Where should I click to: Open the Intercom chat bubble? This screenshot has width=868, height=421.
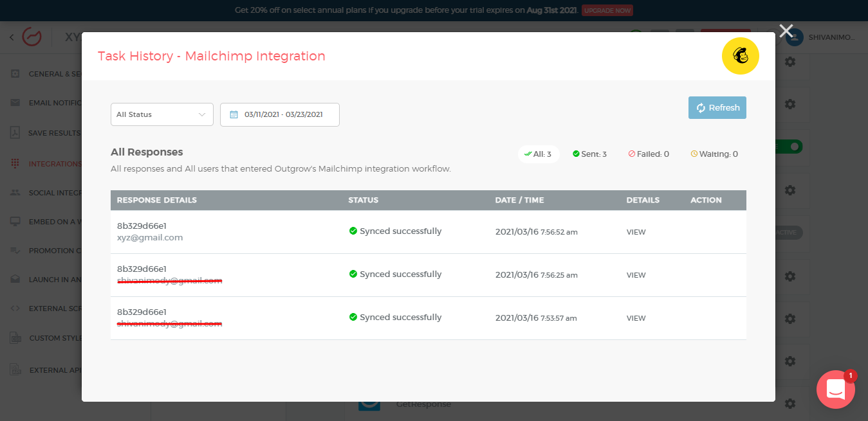click(835, 390)
